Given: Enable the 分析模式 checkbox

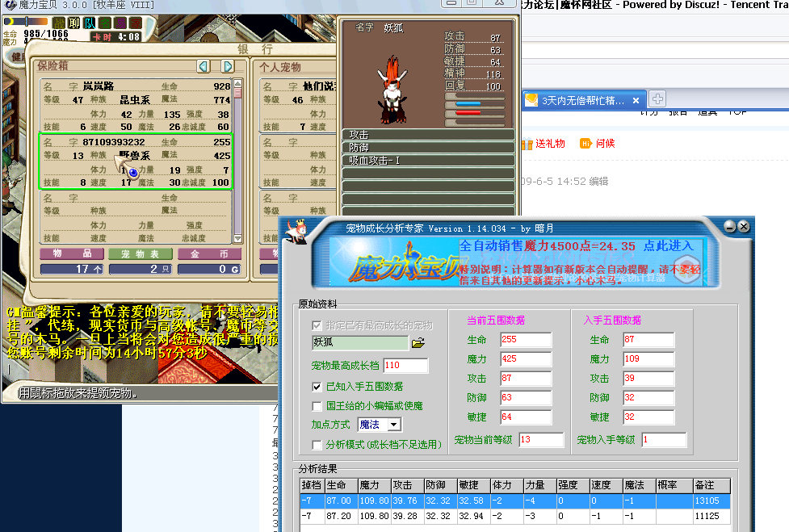Looking at the screenshot, I should click(317, 445).
